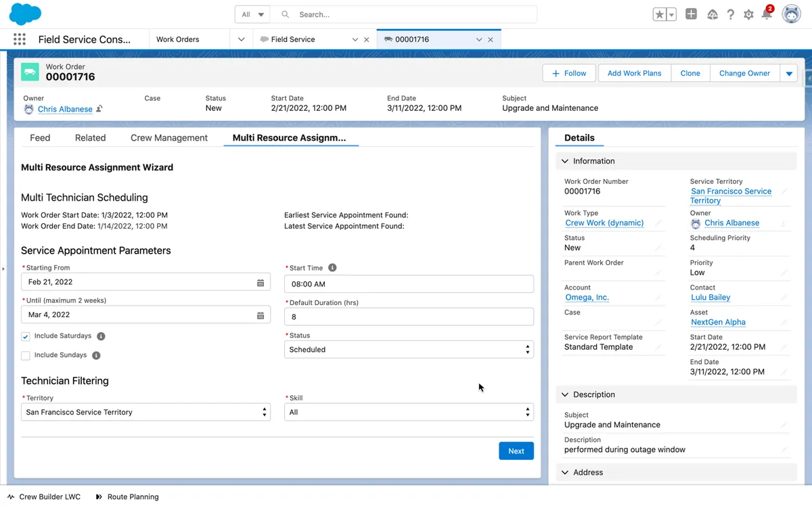
Task: Open the Skill select dropdown
Action: (409, 412)
